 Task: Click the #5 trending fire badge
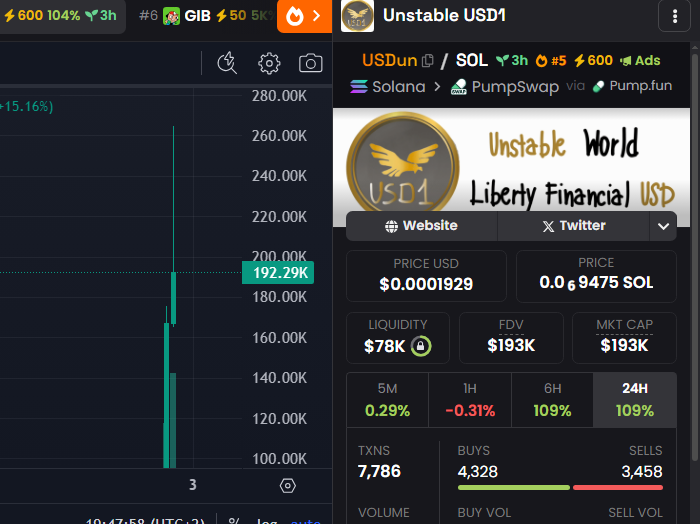[x=551, y=60]
